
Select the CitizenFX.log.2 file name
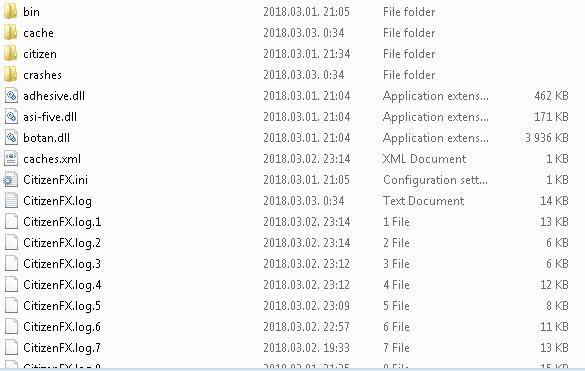[62, 243]
